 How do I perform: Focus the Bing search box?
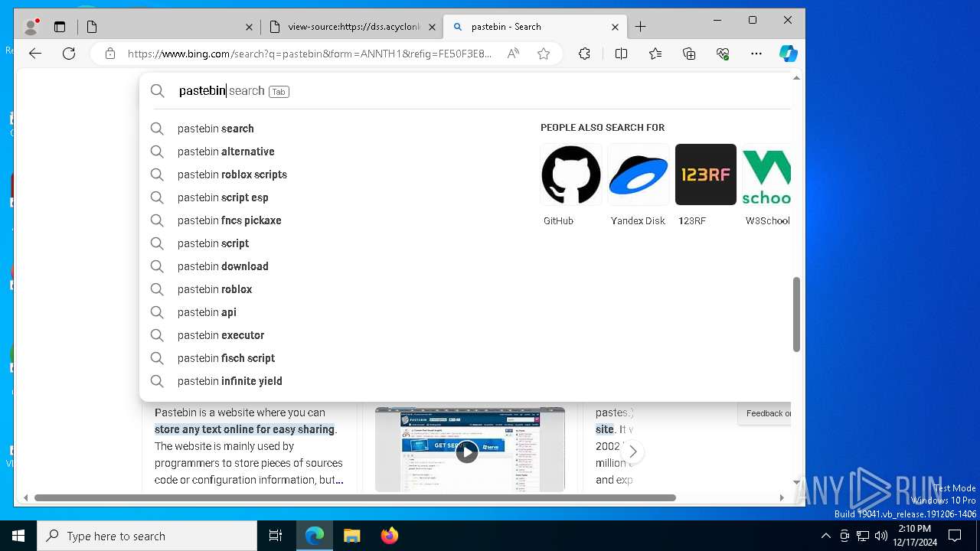[482, 91]
